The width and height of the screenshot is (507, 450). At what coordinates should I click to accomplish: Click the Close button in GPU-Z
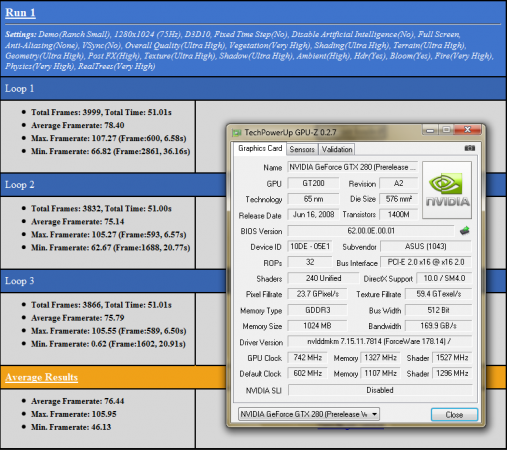pos(454,415)
